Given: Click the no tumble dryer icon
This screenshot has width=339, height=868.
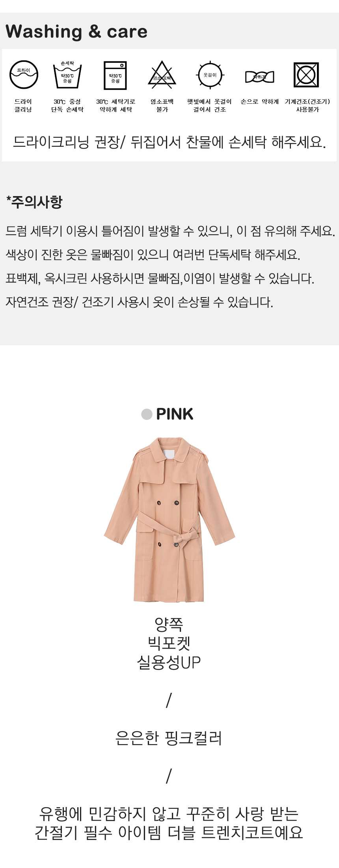Looking at the screenshot, I should tap(306, 75).
